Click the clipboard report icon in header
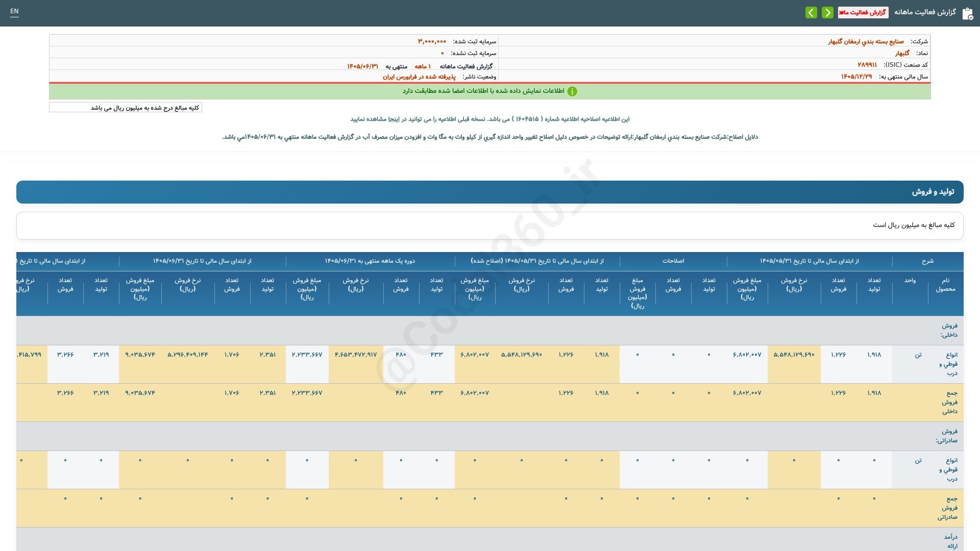Screen dimensions: 980x551 tap(967, 13)
